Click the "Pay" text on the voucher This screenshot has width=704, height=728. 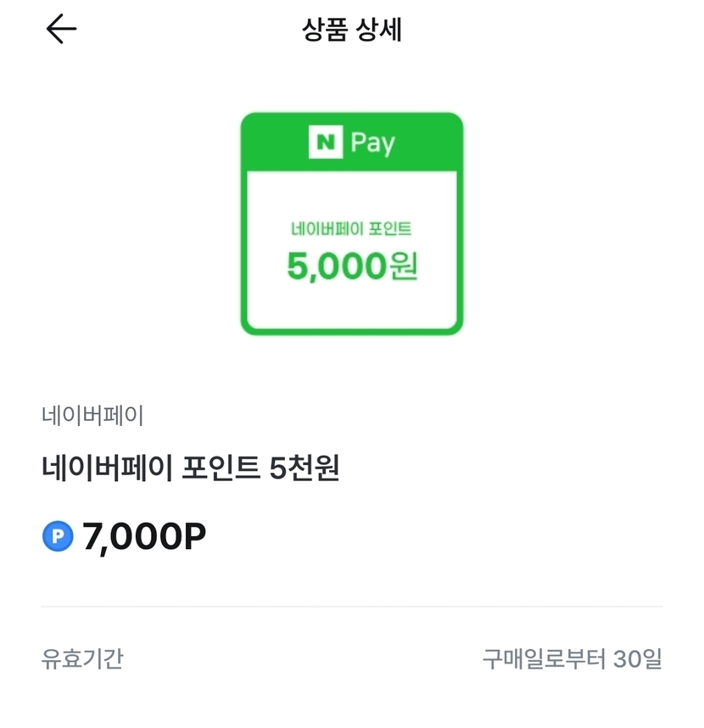point(373,143)
